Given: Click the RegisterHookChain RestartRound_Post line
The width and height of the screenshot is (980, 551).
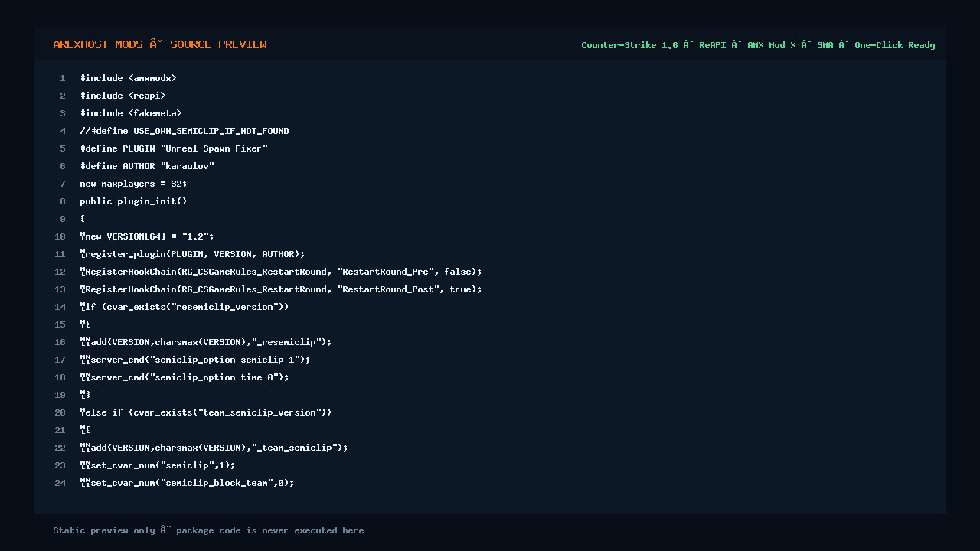Looking at the screenshot, I should pyautogui.click(x=281, y=289).
